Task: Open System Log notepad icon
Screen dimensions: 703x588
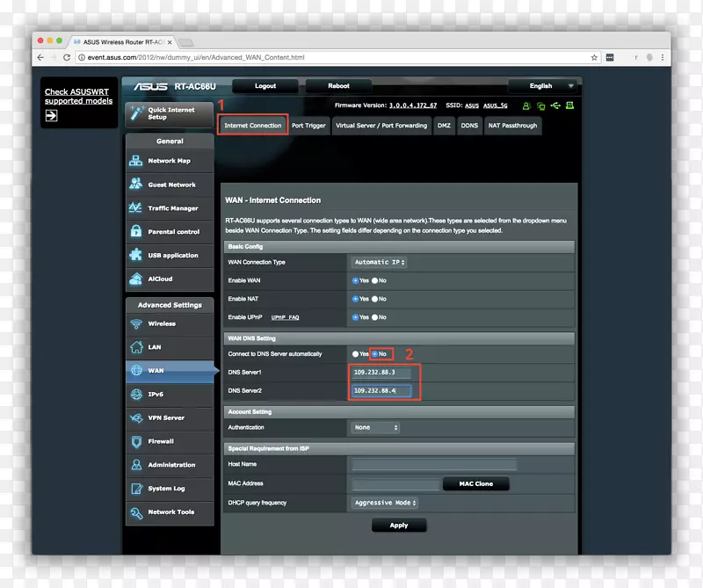Action: [136, 489]
